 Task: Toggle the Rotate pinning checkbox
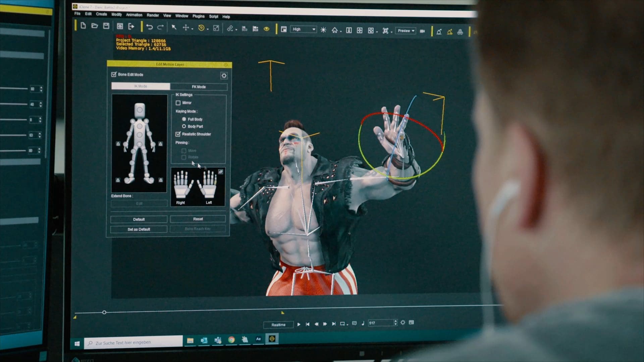point(184,157)
